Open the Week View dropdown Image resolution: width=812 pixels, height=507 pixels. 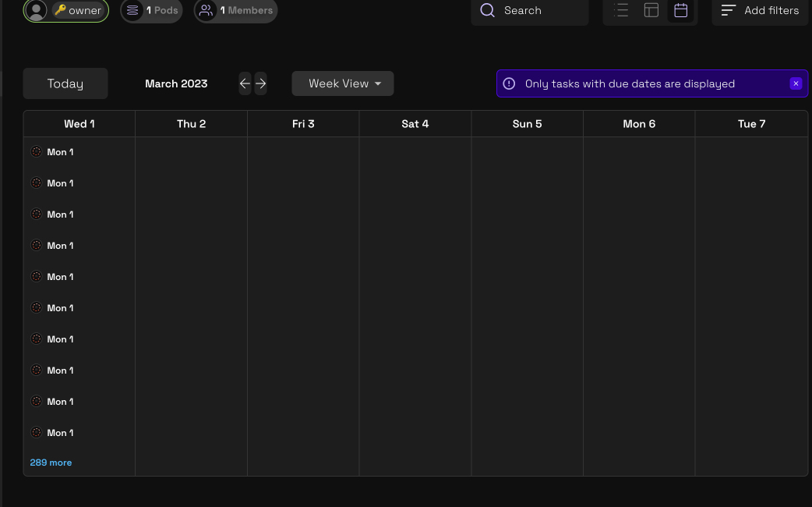(343, 83)
